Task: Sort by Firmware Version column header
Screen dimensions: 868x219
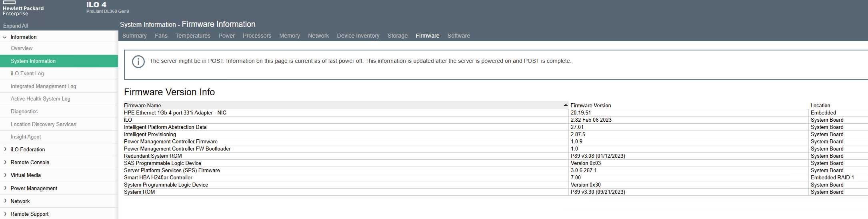Action: (590, 105)
